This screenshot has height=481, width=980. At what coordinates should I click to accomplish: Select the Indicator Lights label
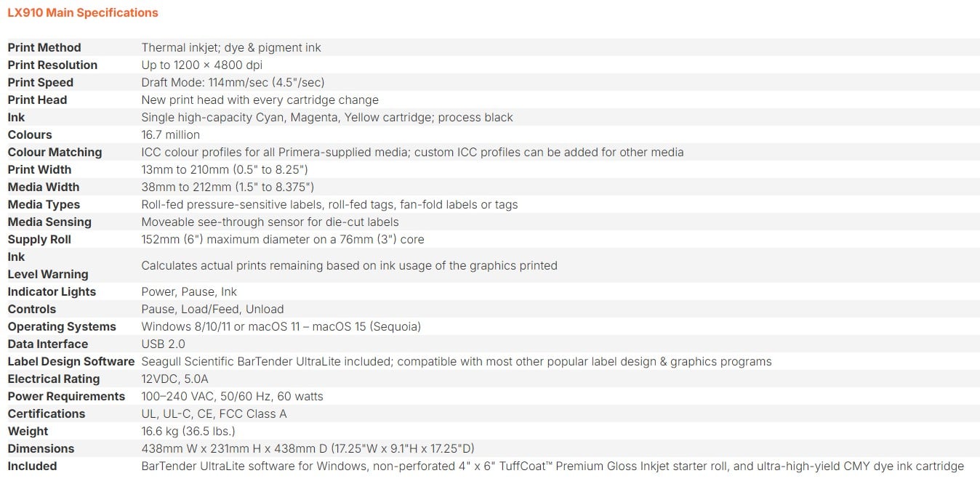pos(52,291)
